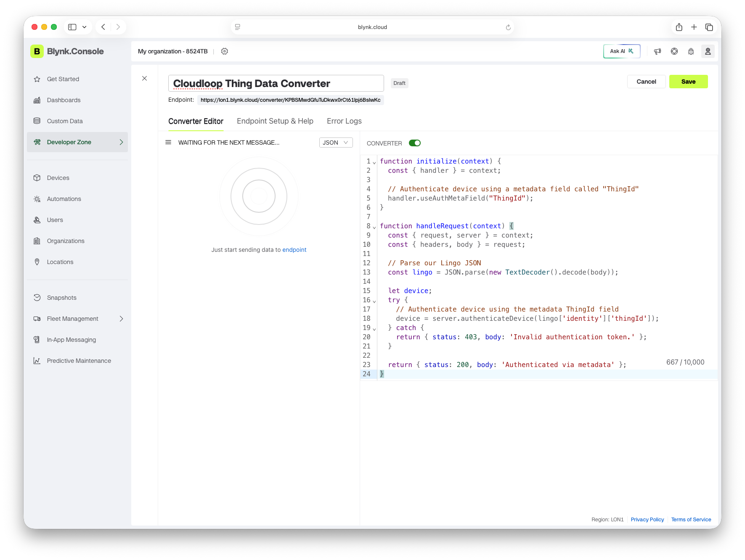This screenshot has width=745, height=560.
Task: Collapse the handleRequest function at line 8
Action: tap(374, 227)
